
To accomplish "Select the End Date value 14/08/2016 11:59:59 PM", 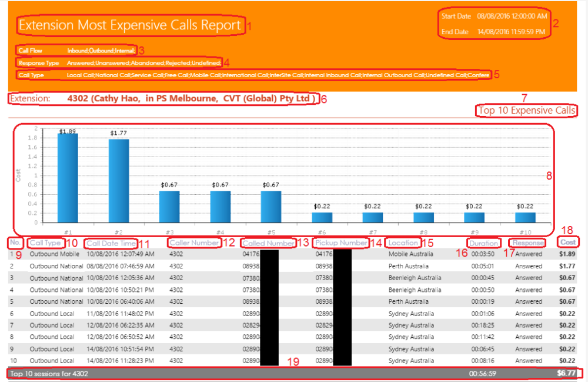I will click(x=511, y=32).
